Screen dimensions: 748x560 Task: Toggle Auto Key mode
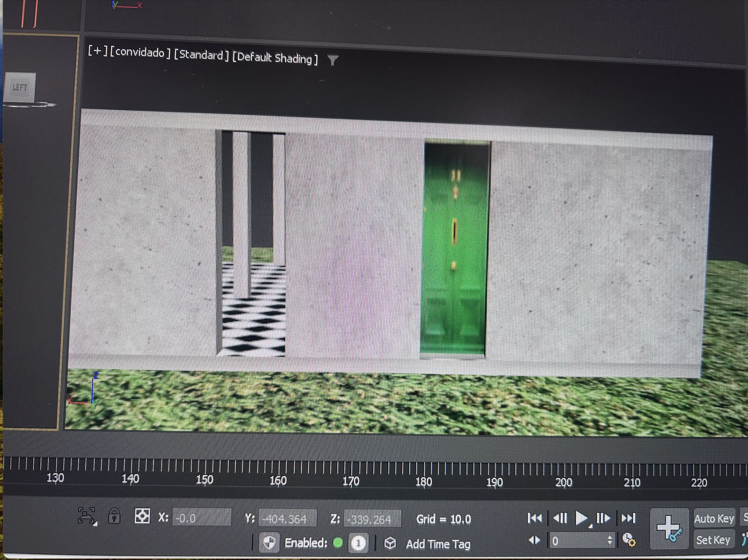click(714, 519)
